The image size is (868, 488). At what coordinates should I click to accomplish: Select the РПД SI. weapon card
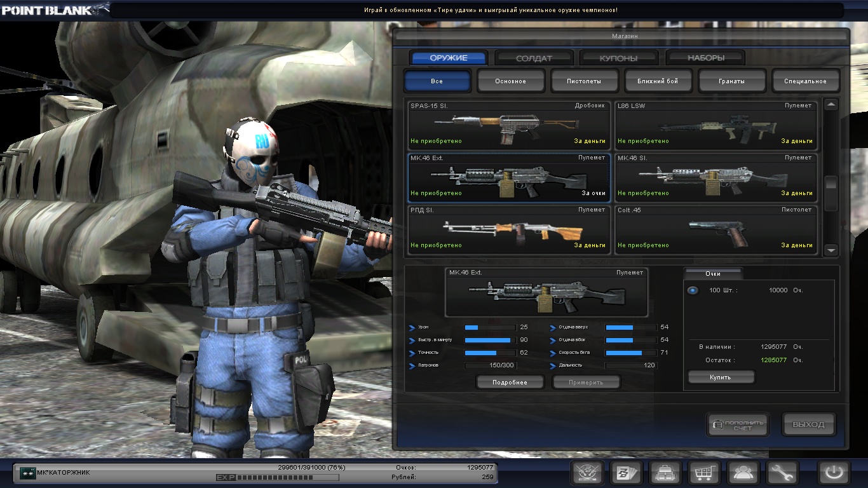pos(509,229)
